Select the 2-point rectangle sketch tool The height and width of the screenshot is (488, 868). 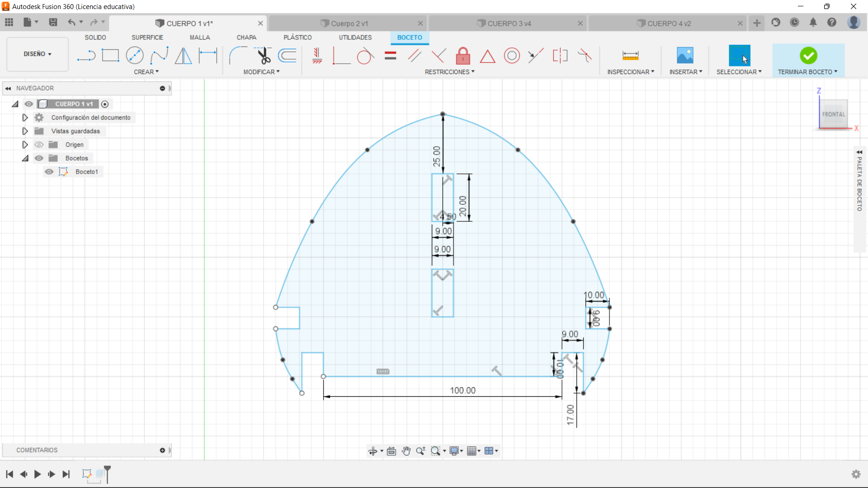110,56
